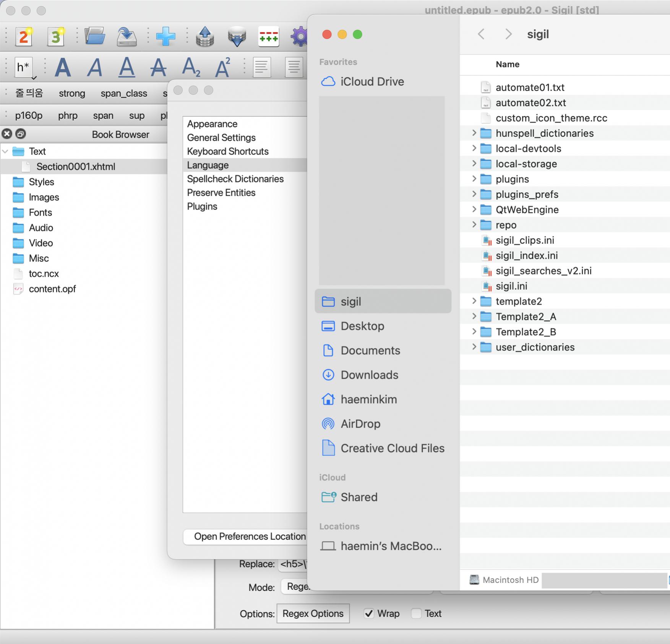Image resolution: width=670 pixels, height=644 pixels.
Task: Select Section0001.xhtml in Book Browser
Action: coord(84,167)
